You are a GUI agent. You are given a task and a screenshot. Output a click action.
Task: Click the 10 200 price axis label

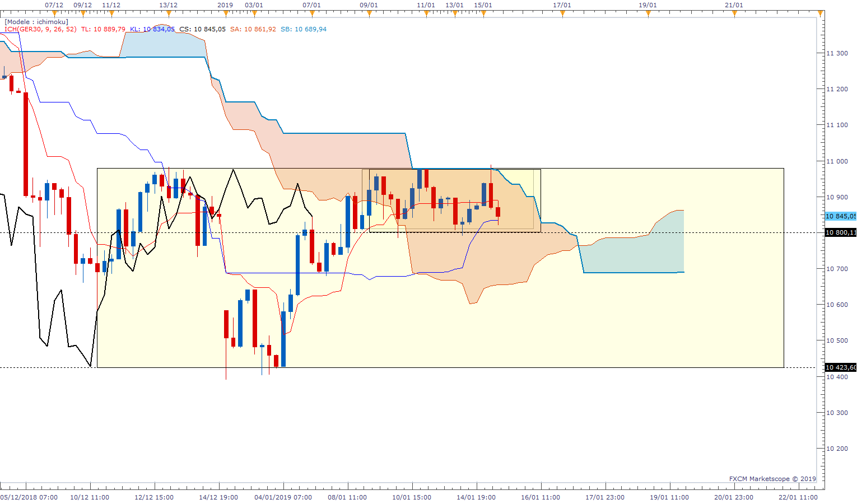pyautogui.click(x=837, y=449)
